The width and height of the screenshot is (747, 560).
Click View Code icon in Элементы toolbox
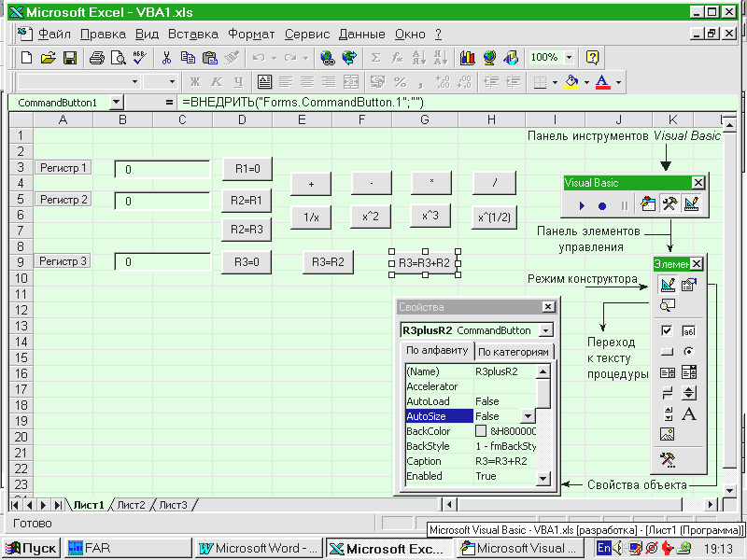[x=668, y=305]
